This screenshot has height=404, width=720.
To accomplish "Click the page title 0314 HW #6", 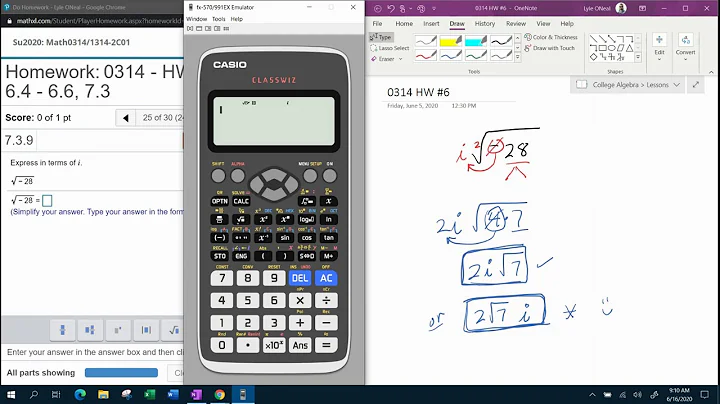I will (418, 92).
